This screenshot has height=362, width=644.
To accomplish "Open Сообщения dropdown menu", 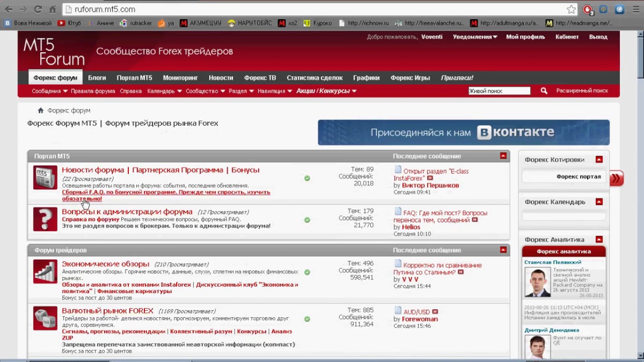I will tap(49, 91).
